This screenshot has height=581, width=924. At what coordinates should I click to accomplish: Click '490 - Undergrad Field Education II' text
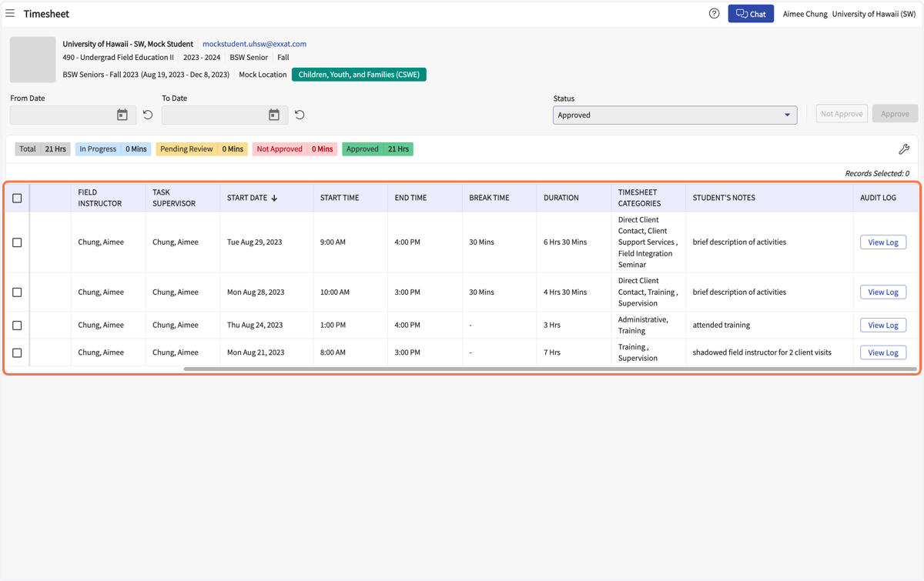[x=119, y=58]
